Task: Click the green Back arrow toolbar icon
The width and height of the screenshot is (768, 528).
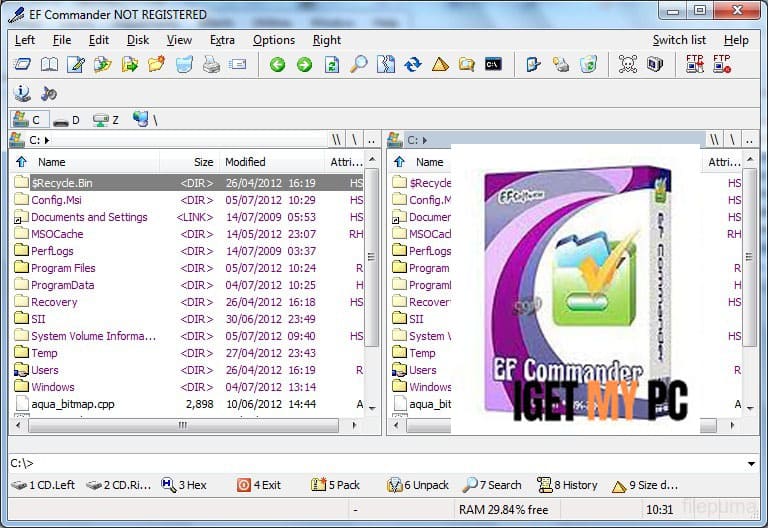Action: (x=277, y=64)
